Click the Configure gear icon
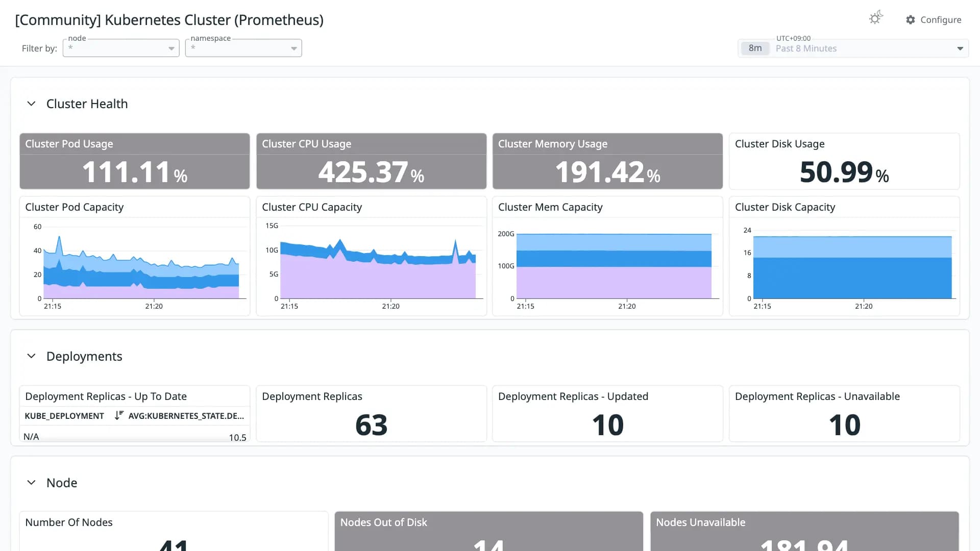 (911, 20)
